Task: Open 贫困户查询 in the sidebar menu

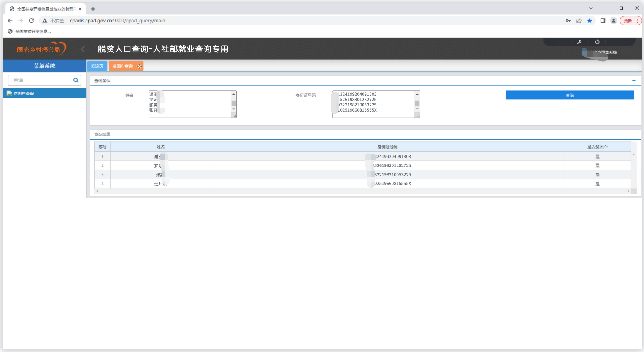Action: (x=44, y=94)
